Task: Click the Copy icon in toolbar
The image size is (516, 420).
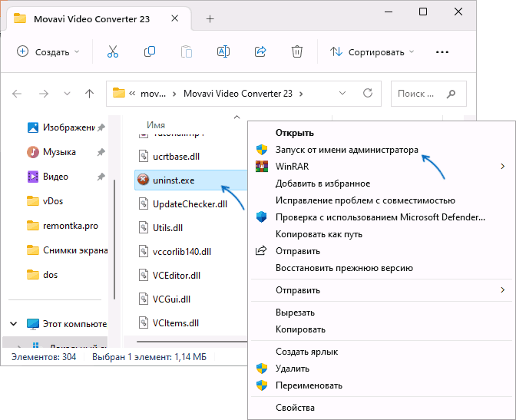Action: pos(150,51)
